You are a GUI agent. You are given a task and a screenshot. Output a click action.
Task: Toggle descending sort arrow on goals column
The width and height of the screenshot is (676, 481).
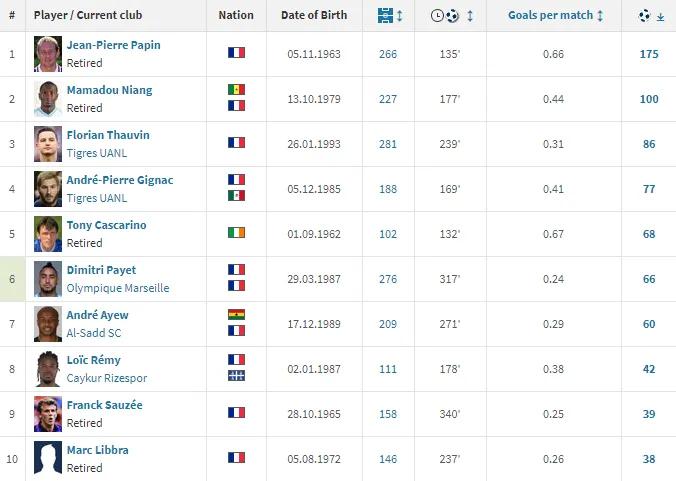(x=660, y=17)
